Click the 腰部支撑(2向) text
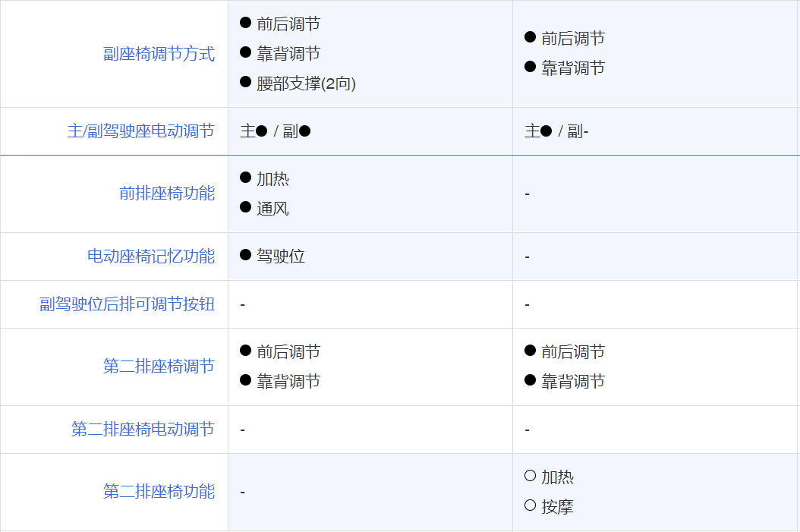This screenshot has width=800, height=532. coord(306,83)
